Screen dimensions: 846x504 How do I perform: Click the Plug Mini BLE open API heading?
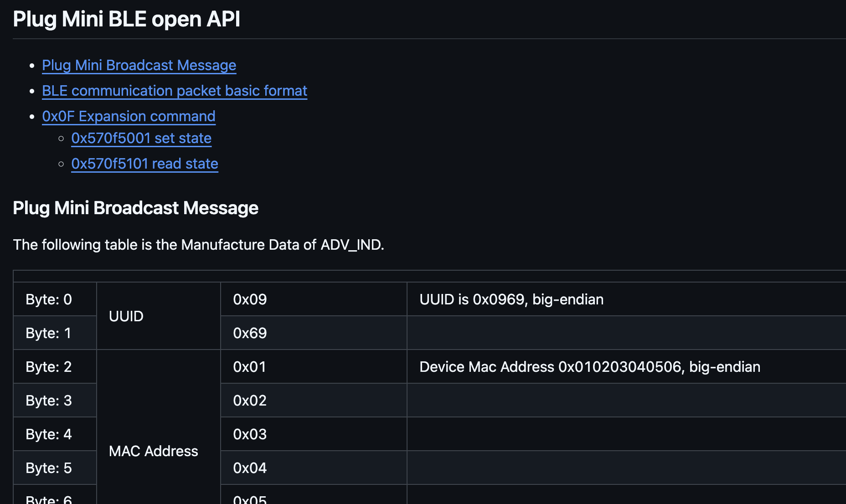coord(126,20)
